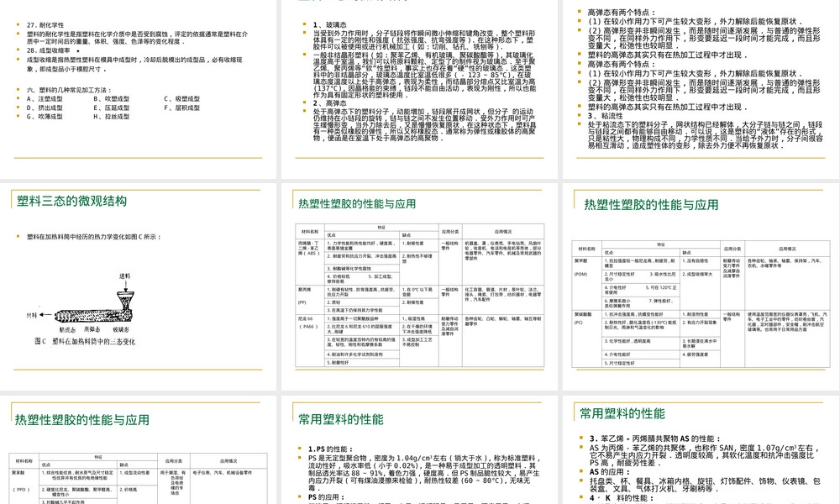Screen dimensions: 840x504
Task: Click the 聚碳酸酯 (PC) table cell
Action: pos(586,339)
